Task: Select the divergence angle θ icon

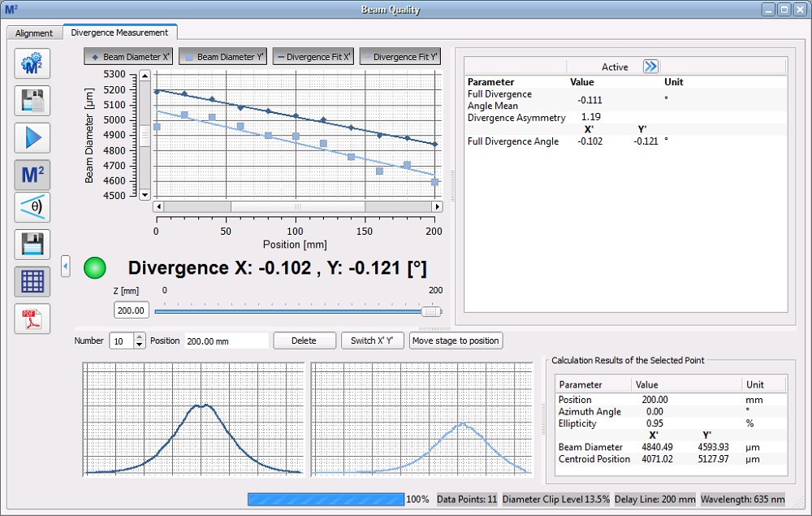Action: tap(32, 208)
